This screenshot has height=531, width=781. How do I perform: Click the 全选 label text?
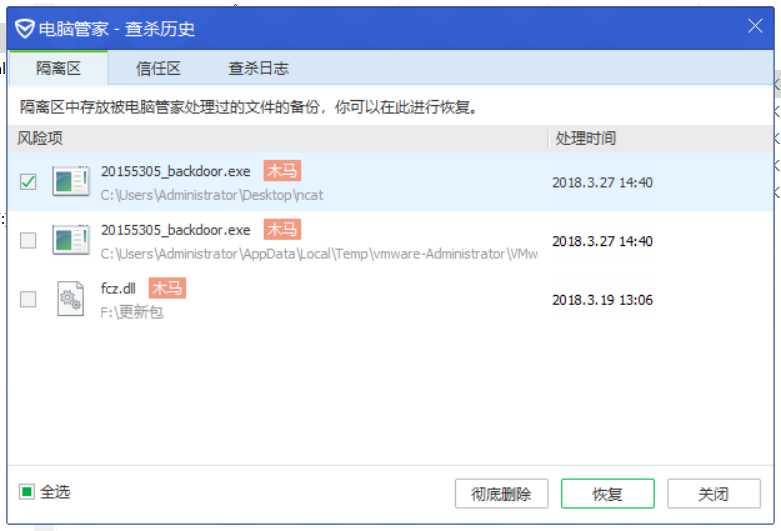(55, 492)
